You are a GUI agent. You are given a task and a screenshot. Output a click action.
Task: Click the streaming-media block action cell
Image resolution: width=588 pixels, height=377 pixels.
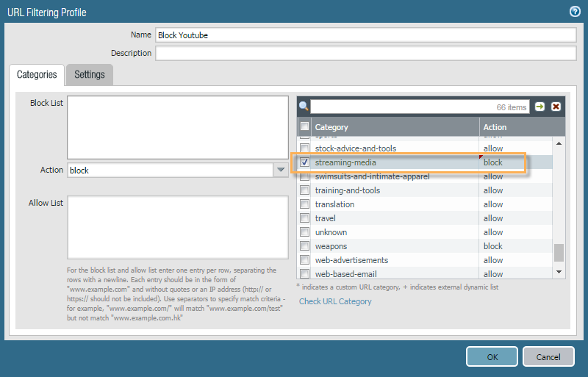(516, 162)
